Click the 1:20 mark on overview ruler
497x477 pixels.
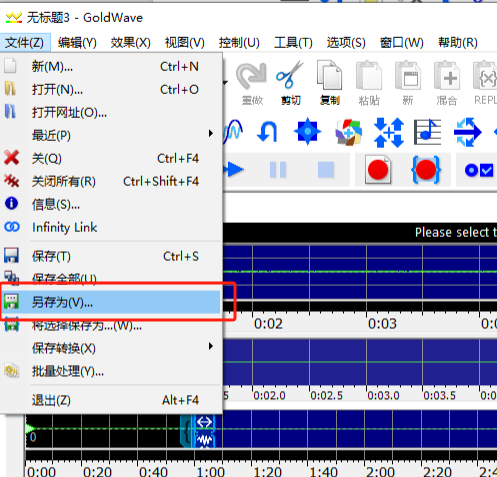click(x=267, y=472)
